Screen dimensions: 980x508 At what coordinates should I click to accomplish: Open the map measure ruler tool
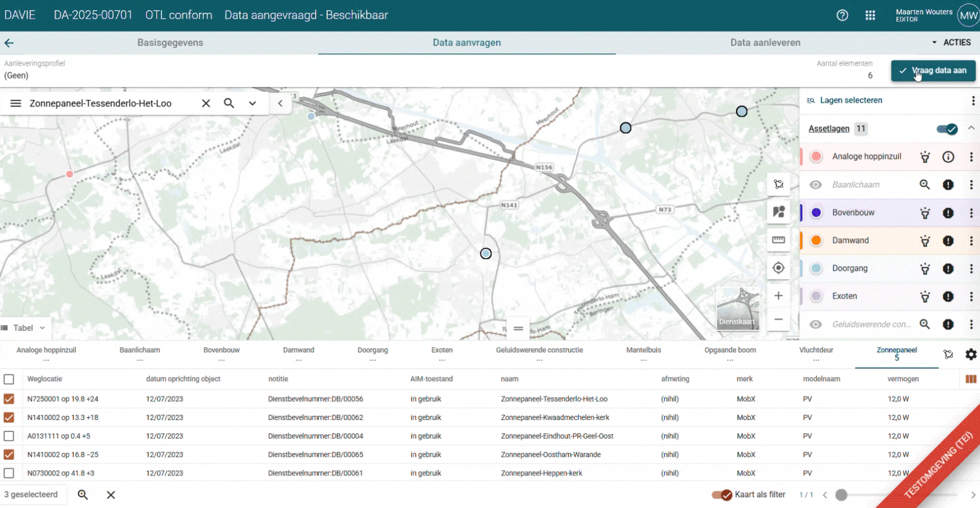tap(779, 240)
